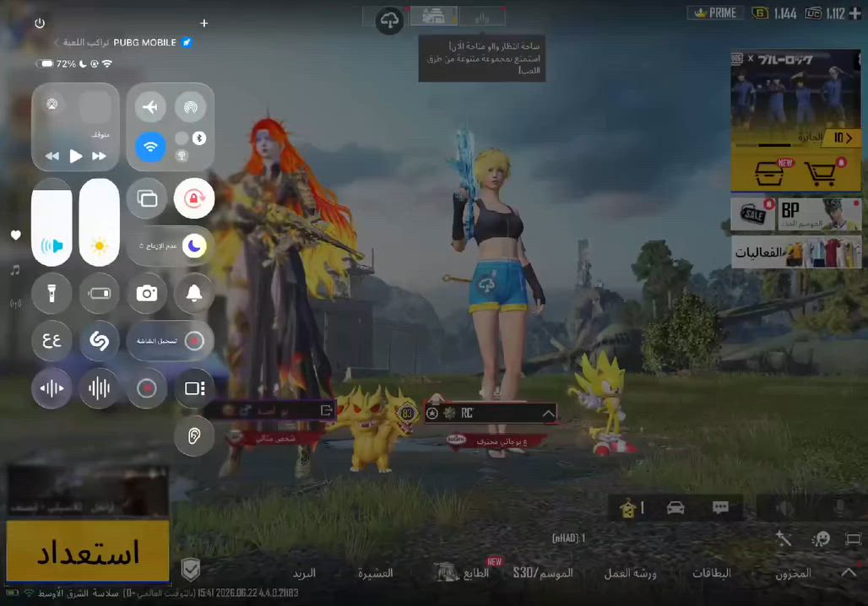Open the SALE offers icon

click(753, 214)
